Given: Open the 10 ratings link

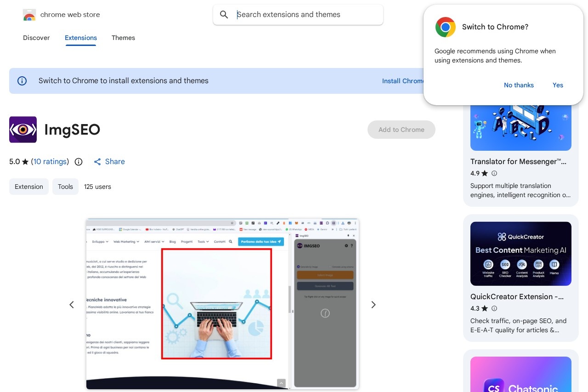Looking at the screenshot, I should point(50,162).
